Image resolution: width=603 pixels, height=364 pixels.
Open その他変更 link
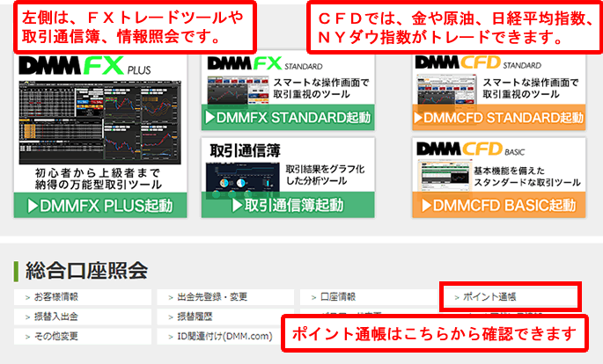point(83,337)
